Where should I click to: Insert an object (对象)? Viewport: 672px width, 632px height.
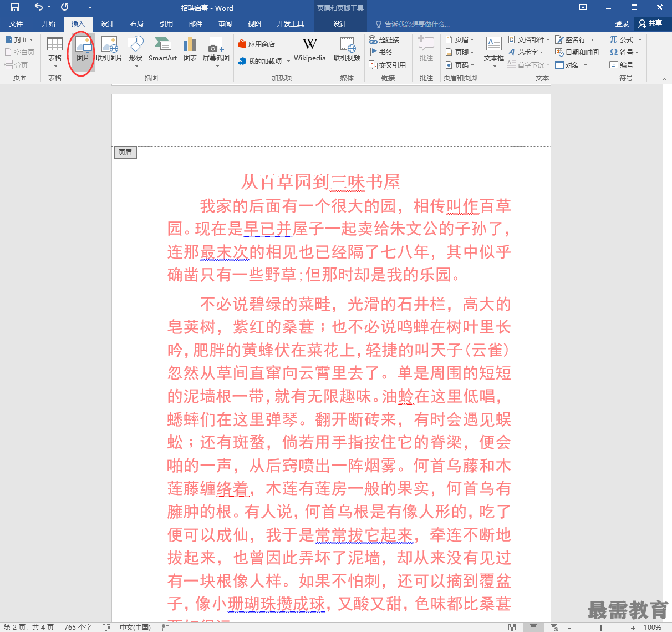click(x=571, y=65)
